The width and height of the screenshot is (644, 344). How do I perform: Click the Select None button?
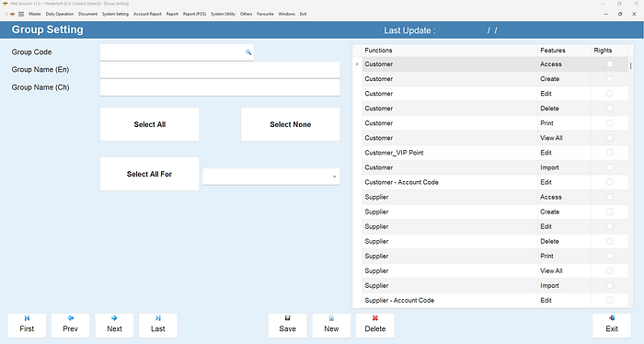coord(291,124)
